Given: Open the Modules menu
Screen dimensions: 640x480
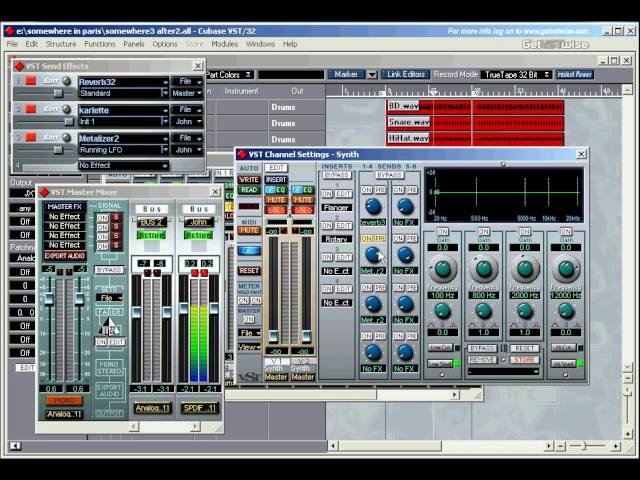Looking at the screenshot, I should [x=224, y=44].
